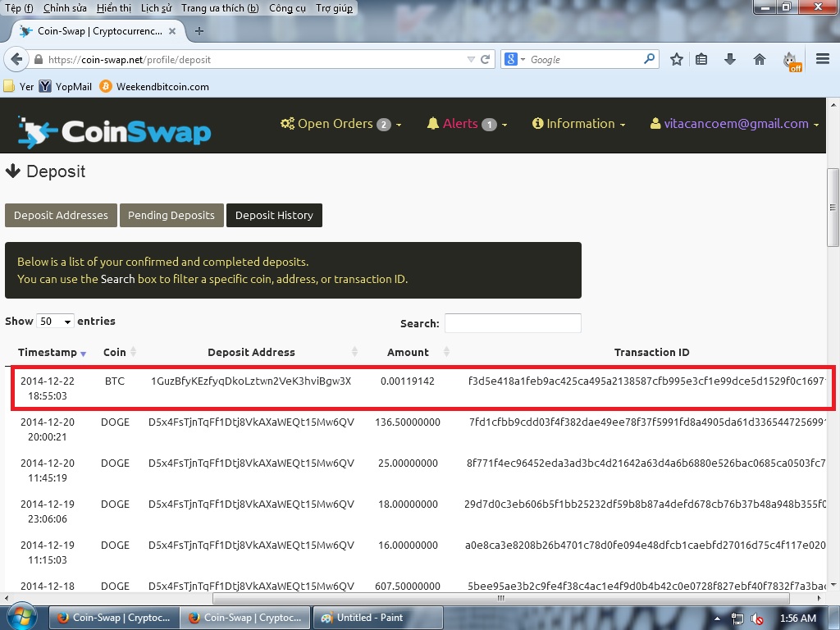The width and height of the screenshot is (840, 630).
Task: Open the Yer bookmark folder
Action: pyautogui.click(x=19, y=87)
